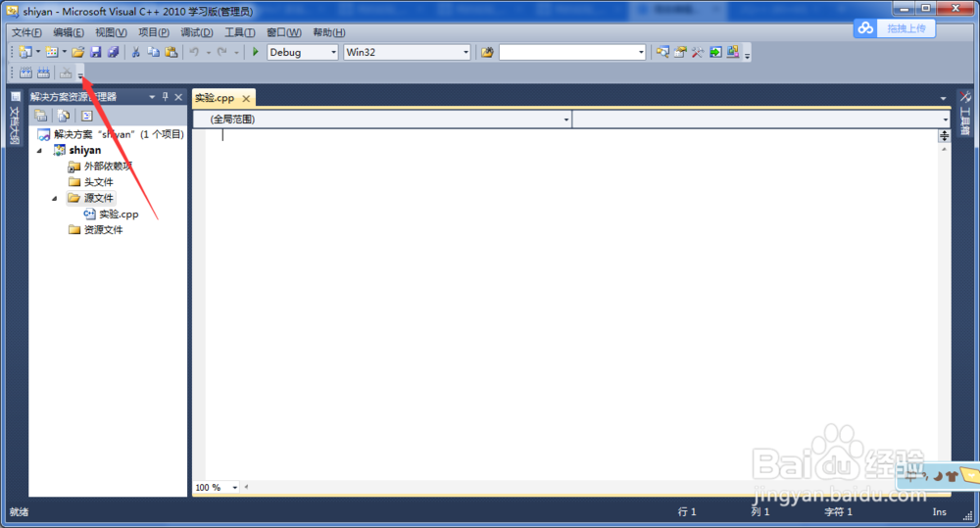Open the standard toolbar options overflow arrow
980x528 pixels.
pyautogui.click(x=747, y=55)
